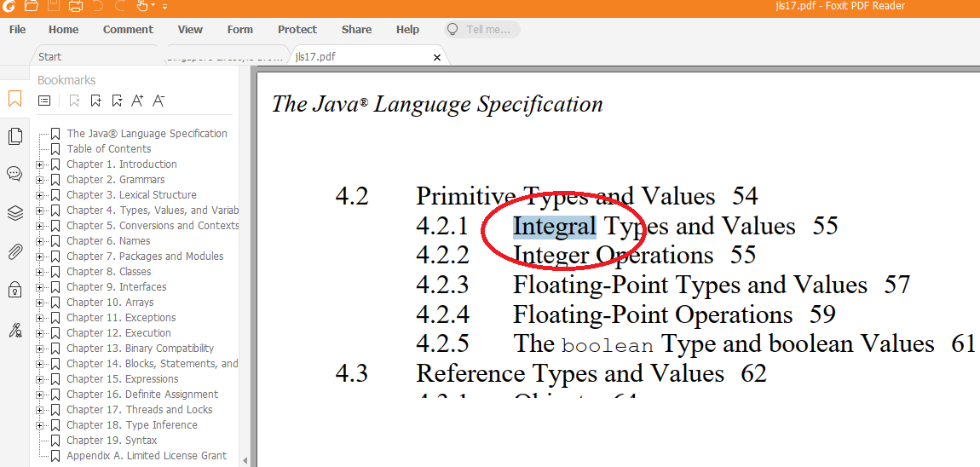Click the Save icon in quick access toolbar
Viewport: 980px width, 467px height.
point(53,6)
